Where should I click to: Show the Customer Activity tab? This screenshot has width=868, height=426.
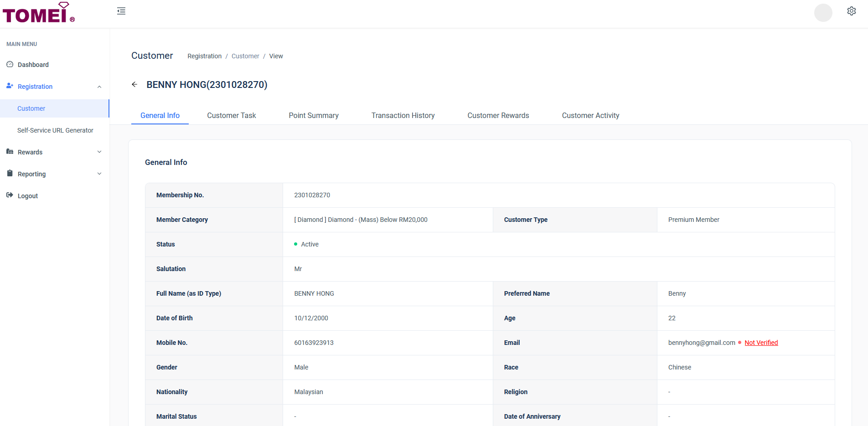590,115
